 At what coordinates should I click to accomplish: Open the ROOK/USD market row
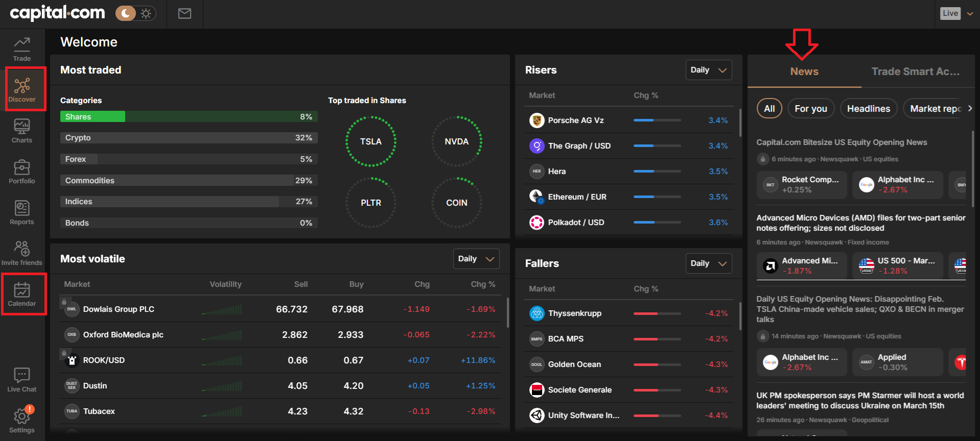pyautogui.click(x=280, y=360)
